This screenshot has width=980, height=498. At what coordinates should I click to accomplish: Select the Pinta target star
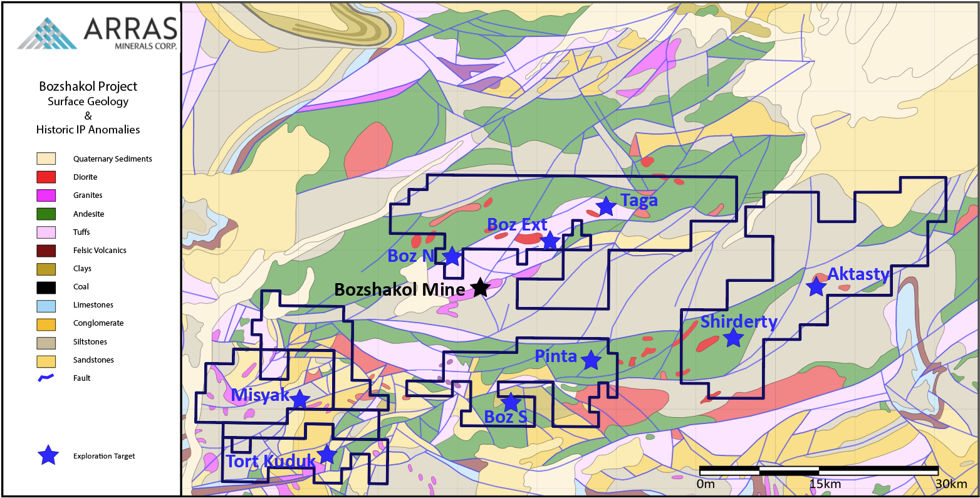(x=591, y=360)
